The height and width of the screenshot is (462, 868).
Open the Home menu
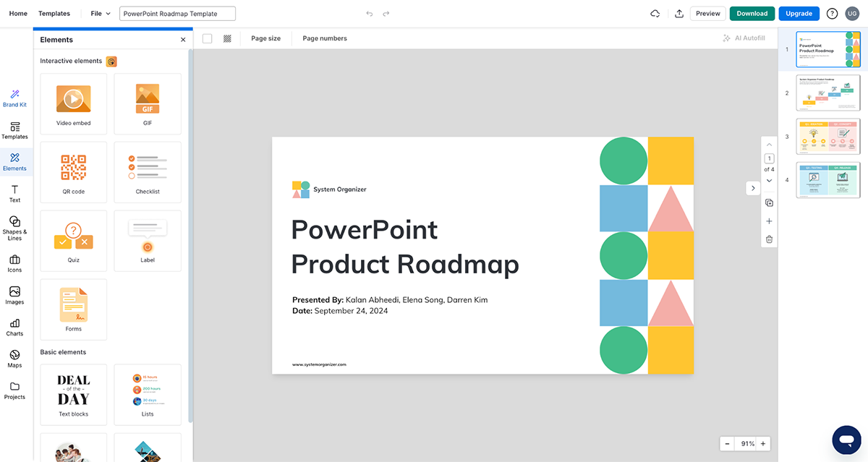tap(17, 13)
